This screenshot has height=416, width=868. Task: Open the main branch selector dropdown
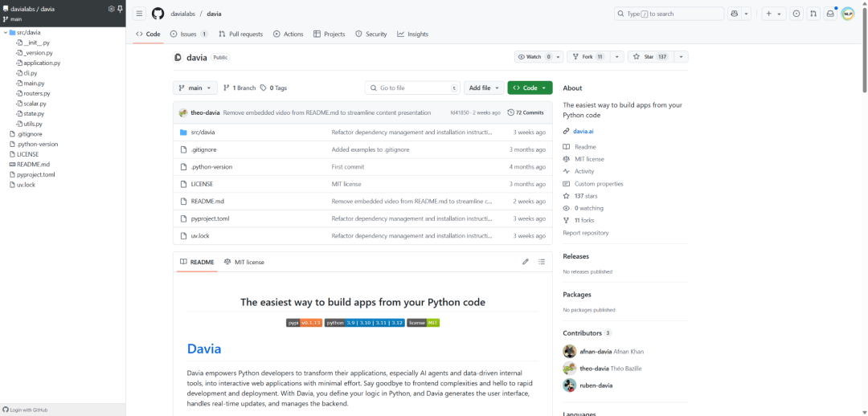pos(195,88)
